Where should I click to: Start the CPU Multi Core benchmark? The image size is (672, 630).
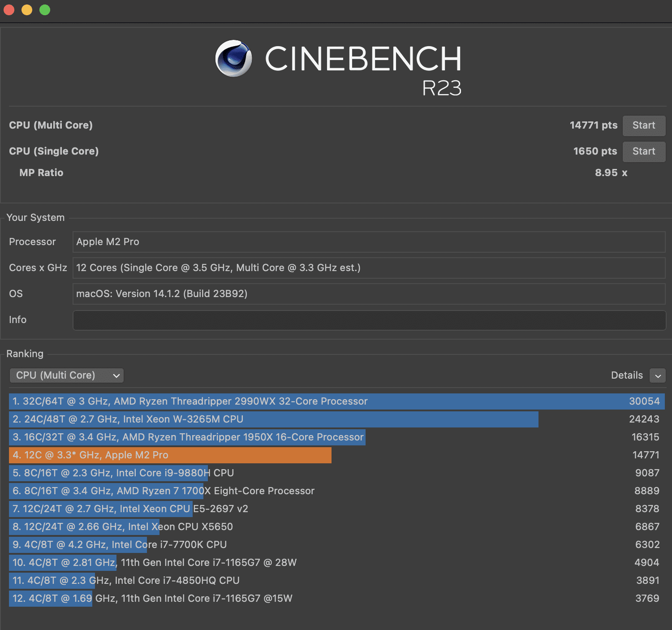(644, 125)
